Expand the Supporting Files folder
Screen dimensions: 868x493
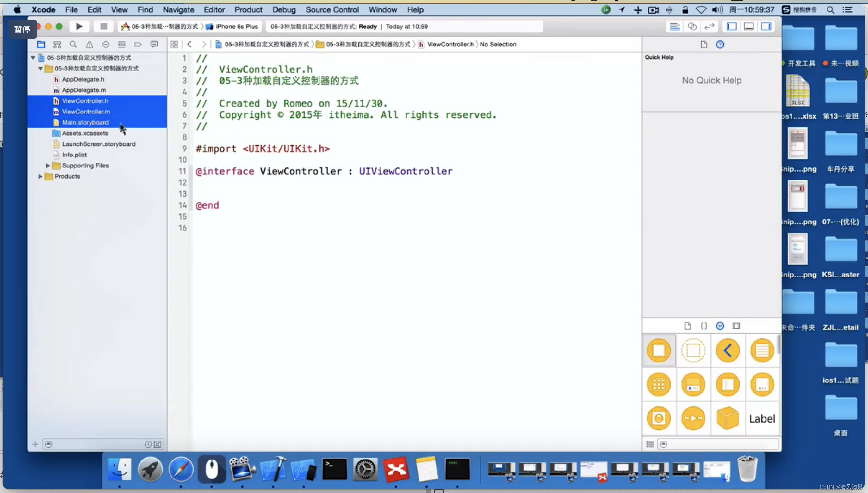coord(48,166)
